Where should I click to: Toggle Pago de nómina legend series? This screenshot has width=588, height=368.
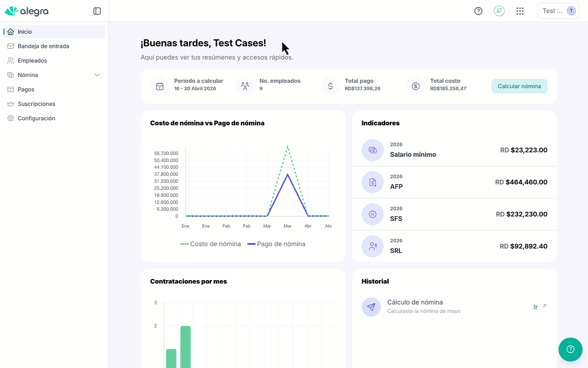coord(276,244)
